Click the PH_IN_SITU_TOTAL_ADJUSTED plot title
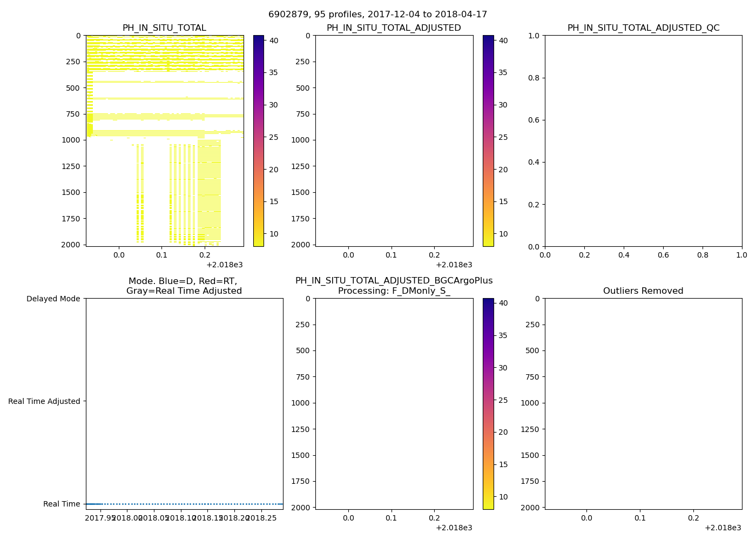This screenshot has width=756, height=540. pyautogui.click(x=394, y=28)
